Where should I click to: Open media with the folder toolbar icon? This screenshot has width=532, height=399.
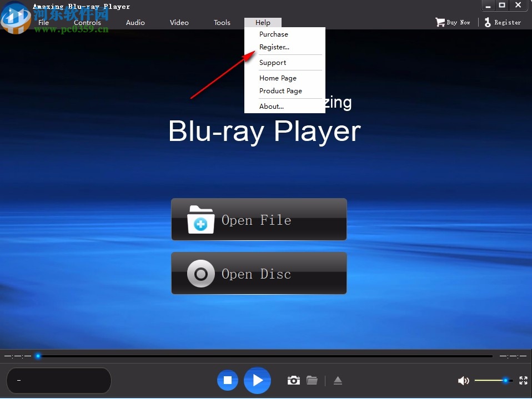pos(312,380)
